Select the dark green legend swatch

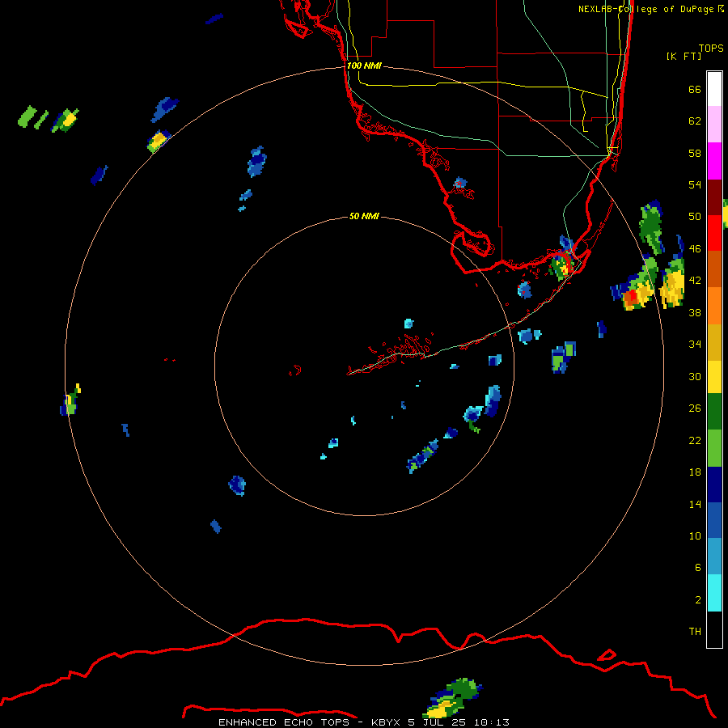(x=714, y=412)
